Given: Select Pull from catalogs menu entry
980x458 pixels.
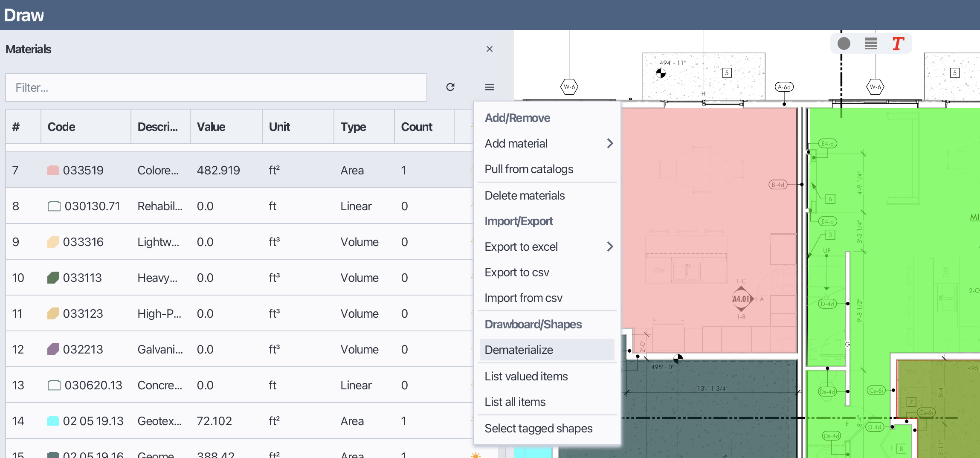Looking at the screenshot, I should pos(529,169).
